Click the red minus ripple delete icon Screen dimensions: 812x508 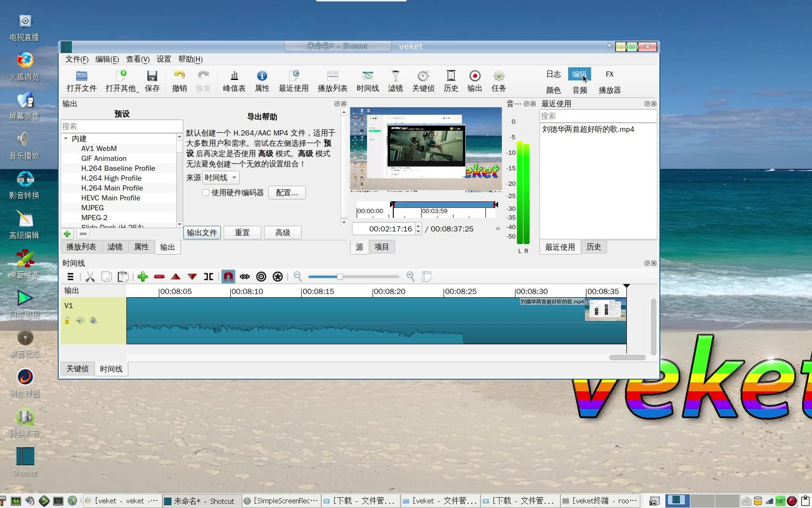(159, 277)
